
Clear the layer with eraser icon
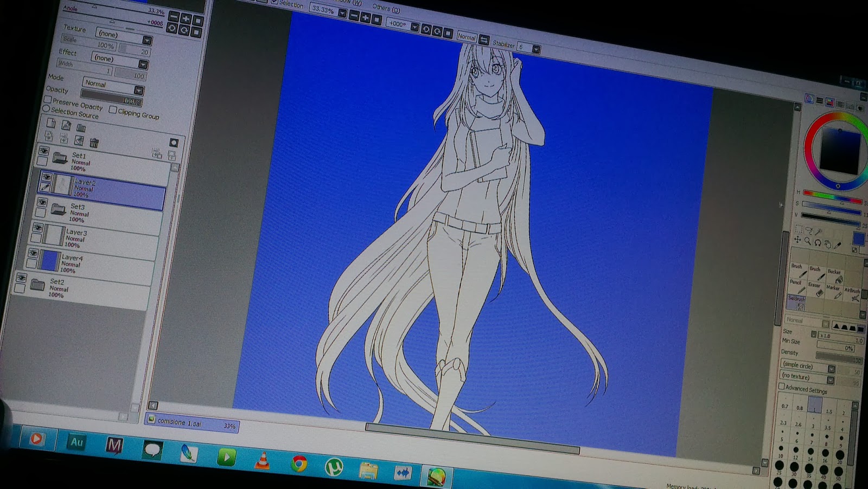click(79, 141)
